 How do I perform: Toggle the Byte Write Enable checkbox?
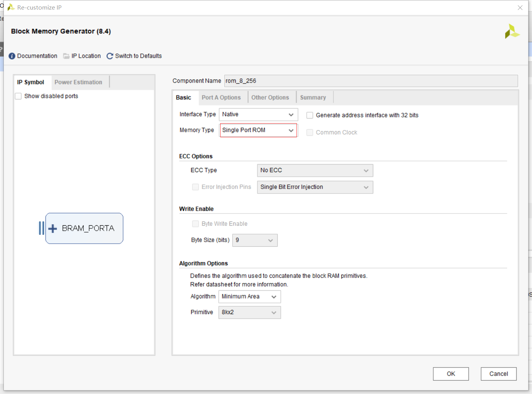pyautogui.click(x=195, y=224)
